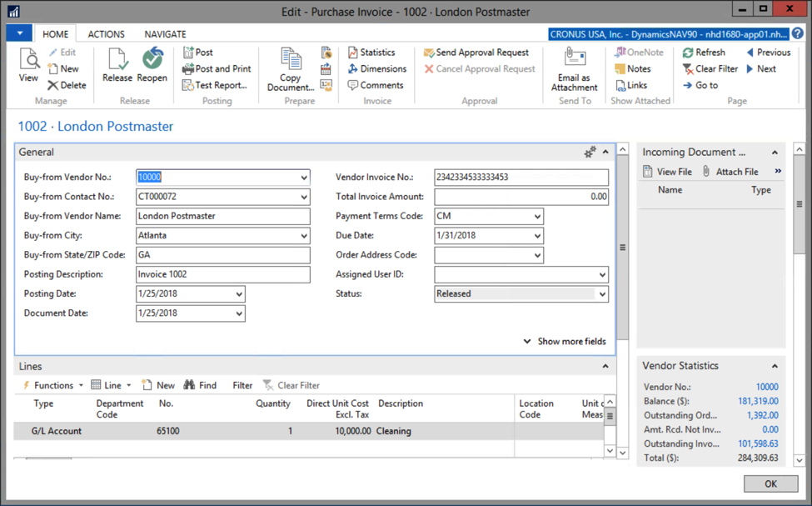Add a New line in the Lines toolbar
Screen dimensions: 812x506
(158, 385)
